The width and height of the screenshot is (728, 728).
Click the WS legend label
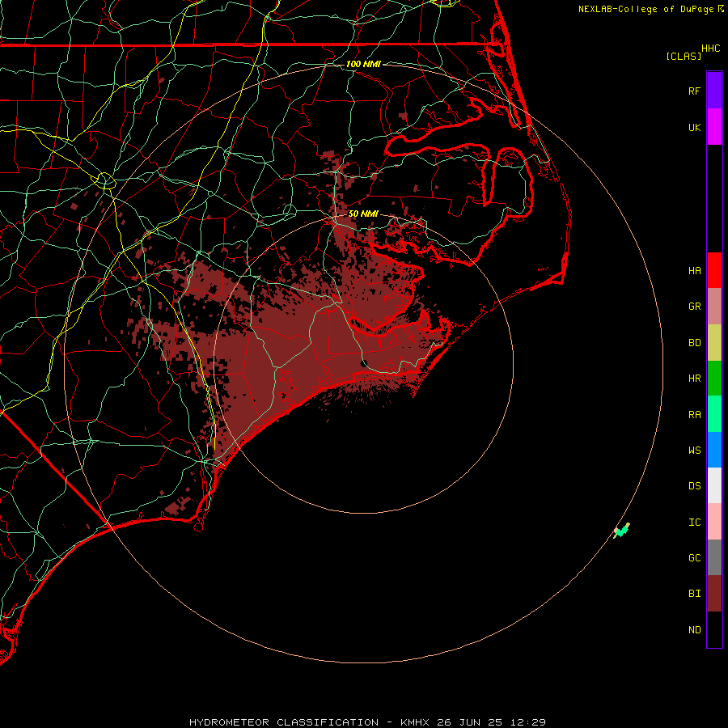coord(694,450)
